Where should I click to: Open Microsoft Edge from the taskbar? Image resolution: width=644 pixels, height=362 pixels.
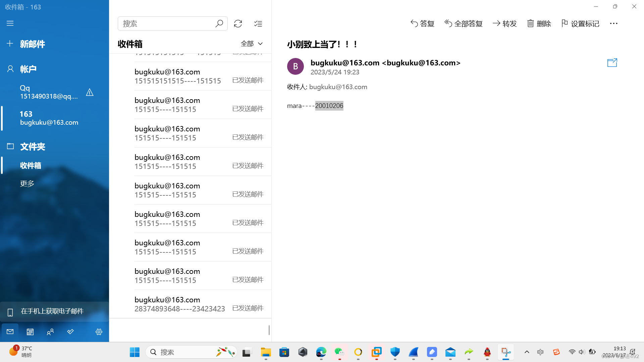321,352
